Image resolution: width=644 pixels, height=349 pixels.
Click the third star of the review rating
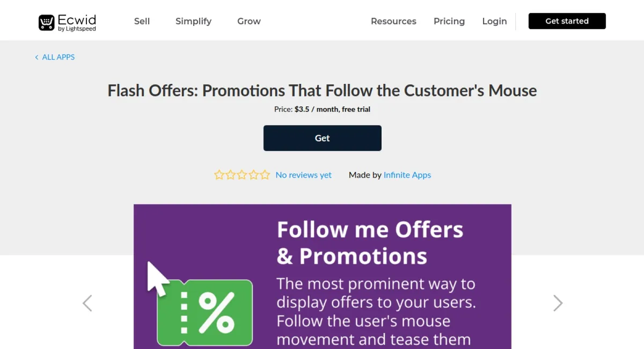coord(242,174)
